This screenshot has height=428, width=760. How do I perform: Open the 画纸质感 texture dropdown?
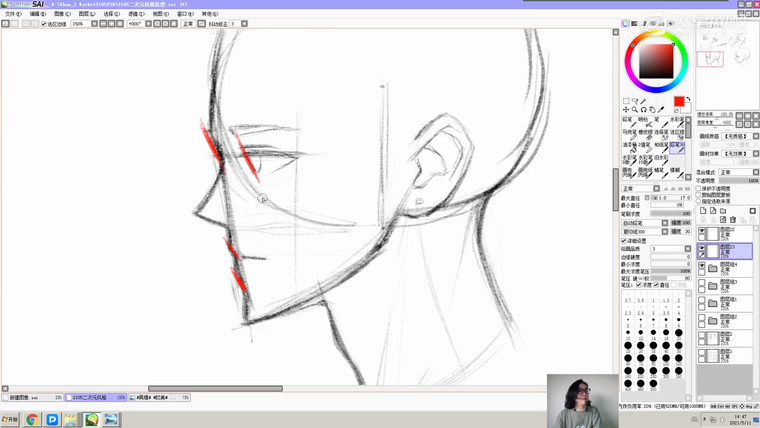click(x=738, y=136)
